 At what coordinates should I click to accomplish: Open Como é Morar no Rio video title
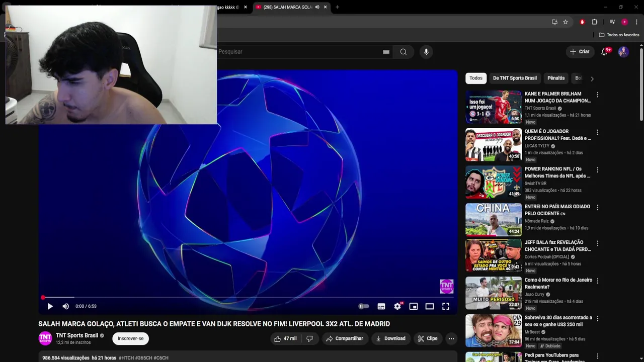click(558, 284)
